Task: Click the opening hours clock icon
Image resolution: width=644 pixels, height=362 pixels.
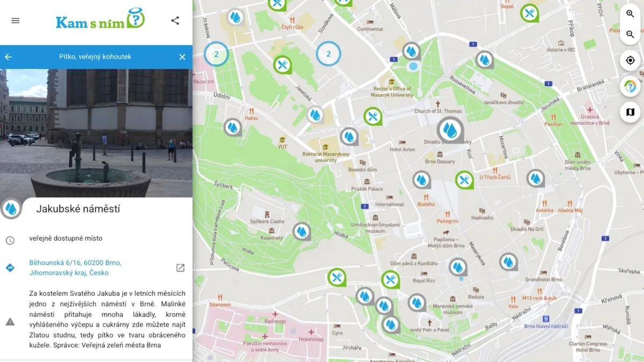Action: pyautogui.click(x=10, y=240)
